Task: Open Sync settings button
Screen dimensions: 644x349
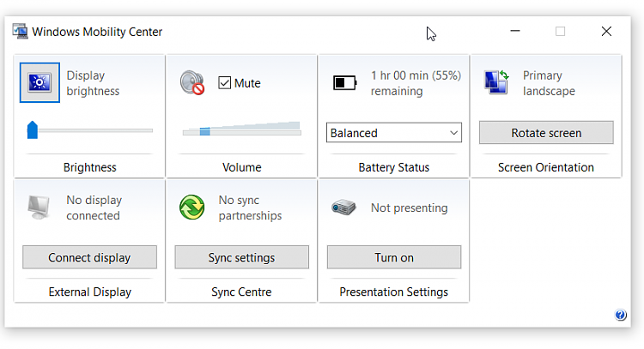Action: coord(241,257)
